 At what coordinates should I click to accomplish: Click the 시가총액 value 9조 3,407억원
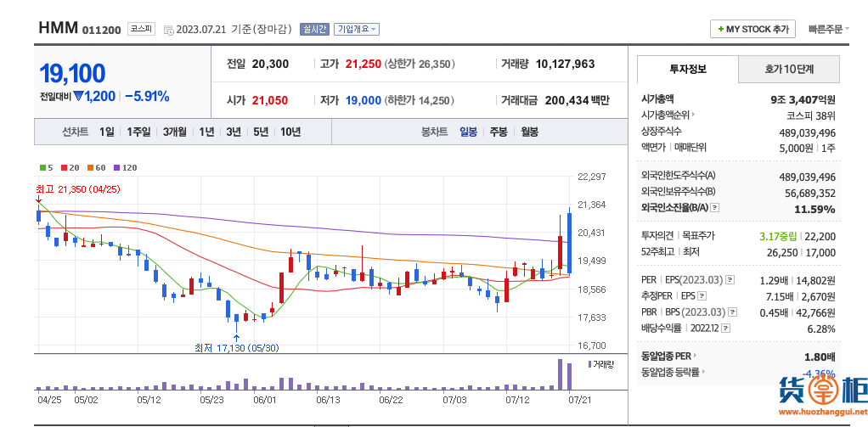tap(803, 100)
